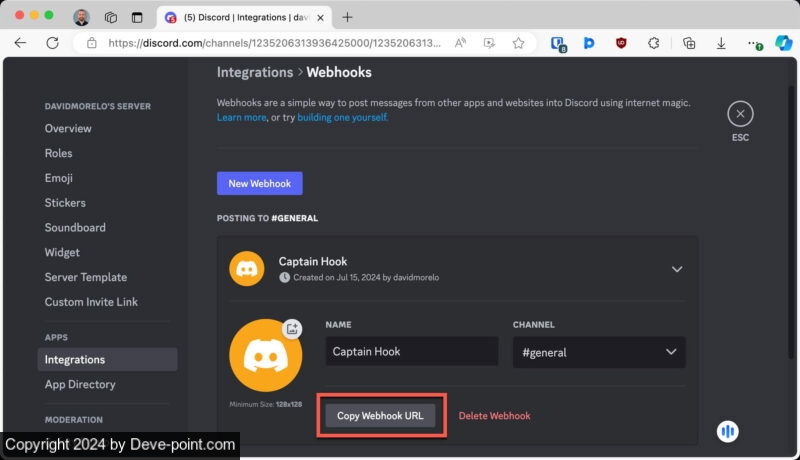Click the Delete Webhook link

(x=494, y=416)
